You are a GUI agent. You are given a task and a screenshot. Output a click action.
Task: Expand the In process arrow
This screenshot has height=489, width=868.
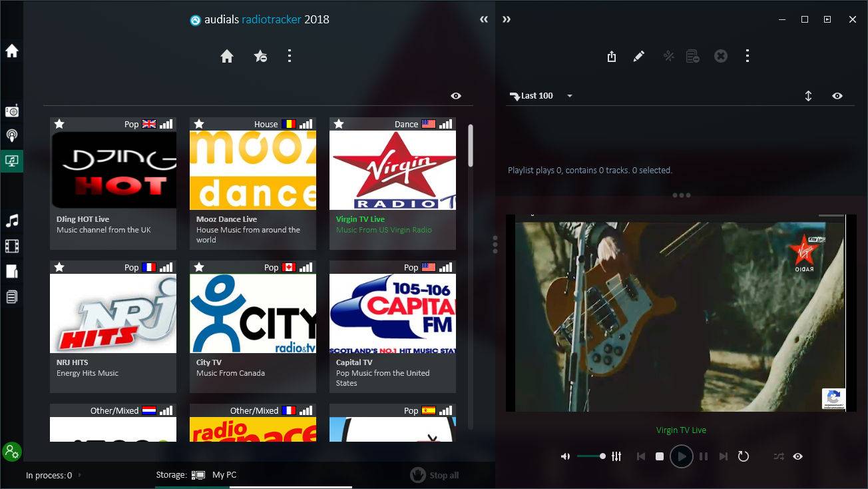[x=80, y=475]
